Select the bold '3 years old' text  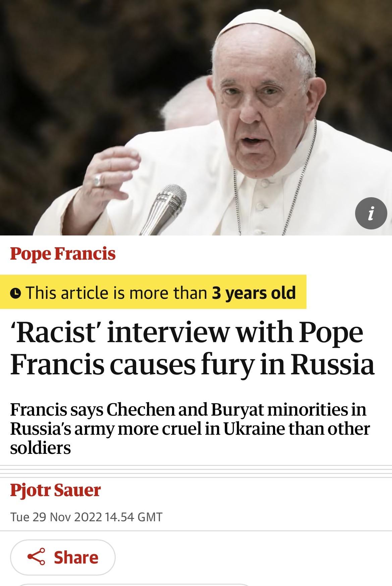(254, 292)
